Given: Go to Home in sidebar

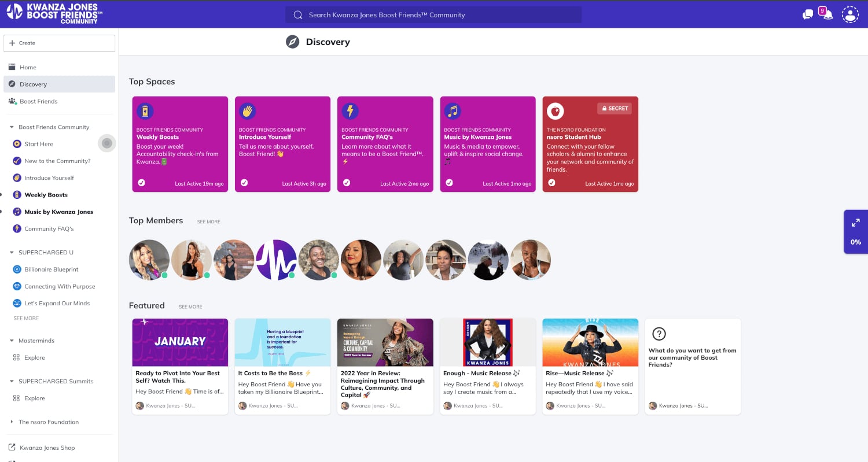Looking at the screenshot, I should click(x=28, y=68).
